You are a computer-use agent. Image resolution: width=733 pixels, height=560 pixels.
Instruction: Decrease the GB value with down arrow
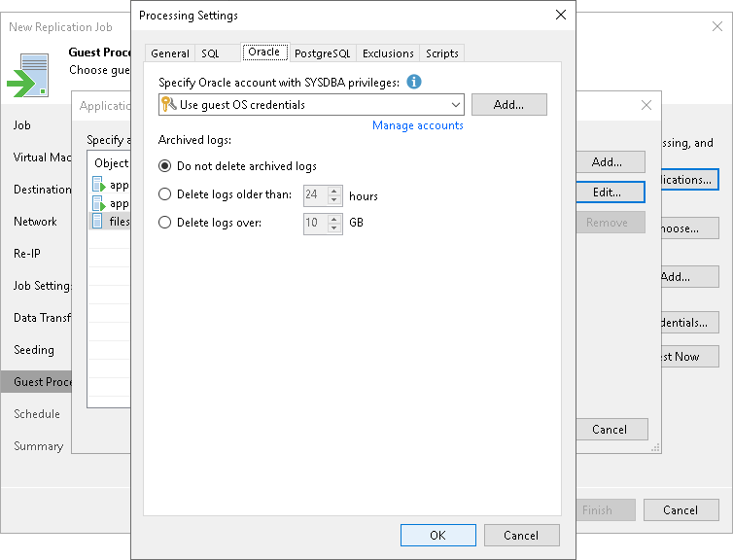pos(333,227)
